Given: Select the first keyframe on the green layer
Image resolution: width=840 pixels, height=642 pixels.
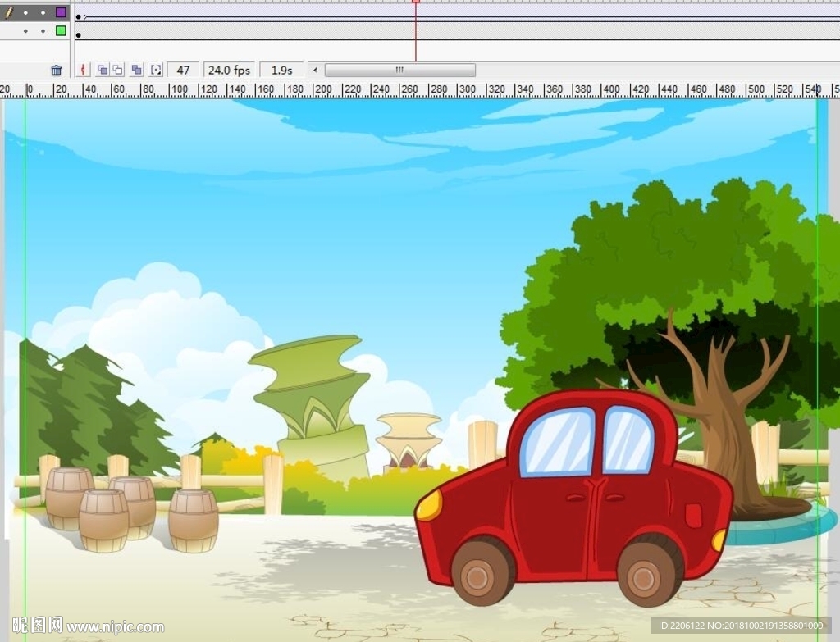Looking at the screenshot, I should point(78,35).
